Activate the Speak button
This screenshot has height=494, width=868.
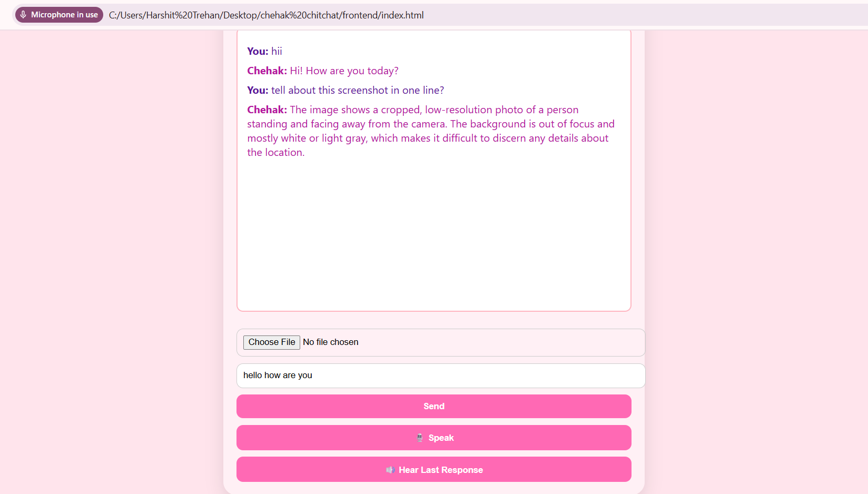click(434, 438)
